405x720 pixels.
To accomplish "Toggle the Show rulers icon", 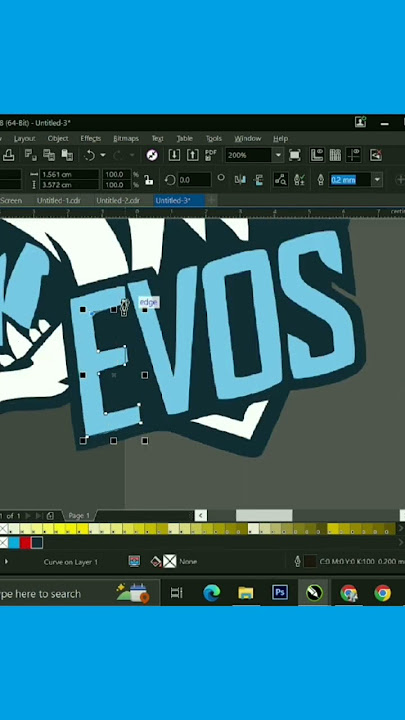I will (x=317, y=155).
